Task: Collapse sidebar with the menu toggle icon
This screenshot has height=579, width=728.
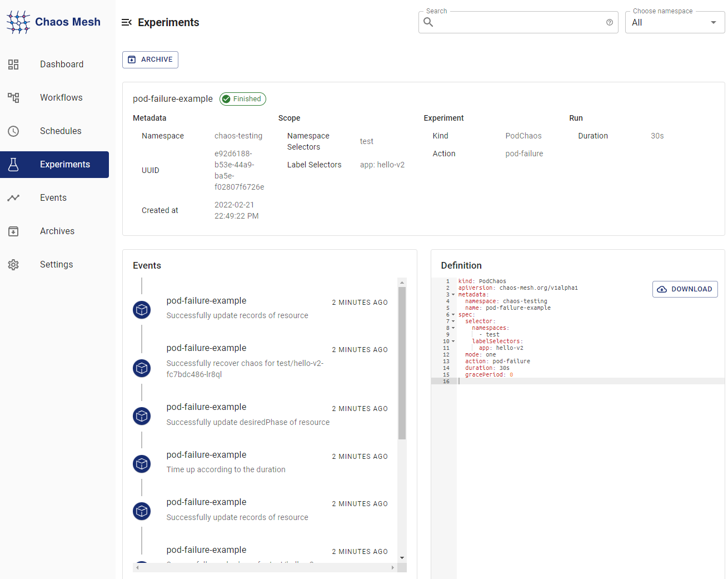Action: click(127, 22)
